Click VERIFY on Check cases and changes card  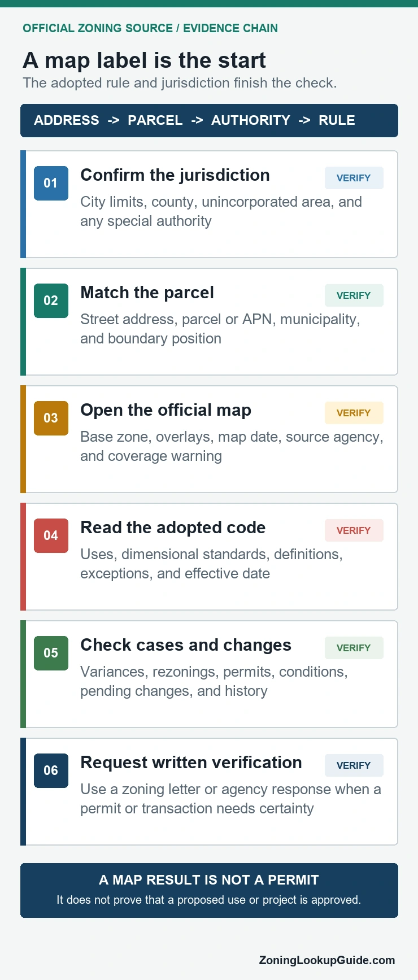(354, 648)
